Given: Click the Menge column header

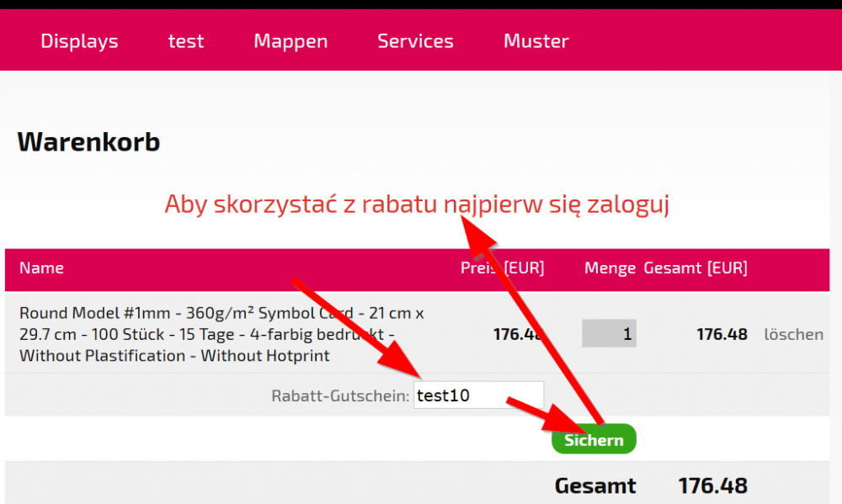Looking at the screenshot, I should (x=610, y=268).
